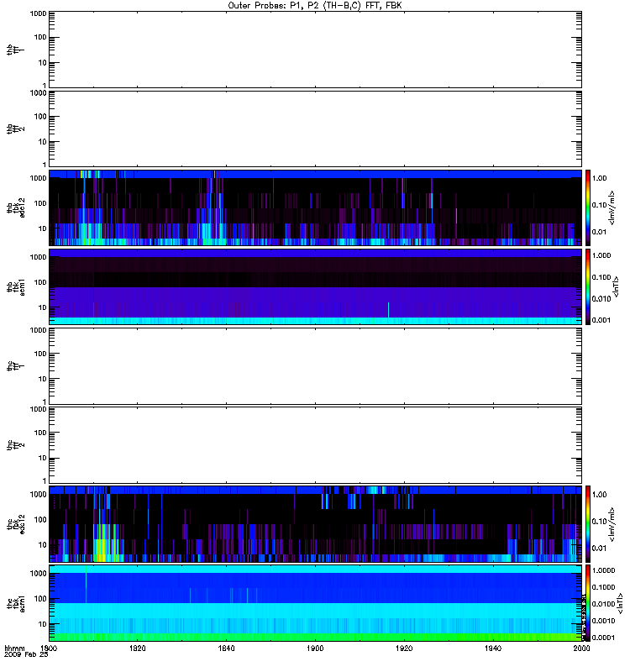Image resolution: width=630 pixels, height=672 pixels.
Task: Click the 0.1000 value on thc scm1 colorbar
Action: (x=603, y=587)
